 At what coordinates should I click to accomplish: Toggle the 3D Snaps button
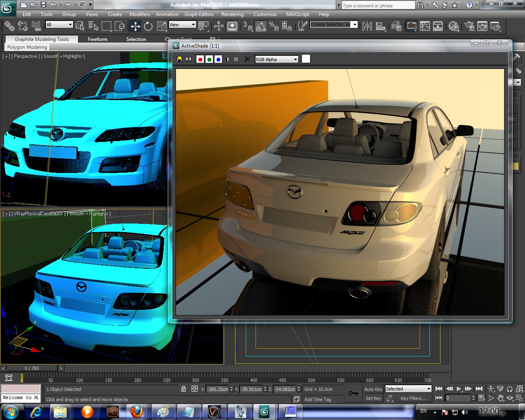(248, 26)
